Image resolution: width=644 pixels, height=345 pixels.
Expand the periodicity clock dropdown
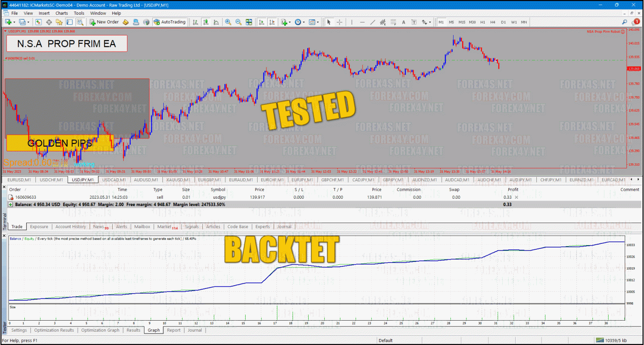click(x=304, y=22)
